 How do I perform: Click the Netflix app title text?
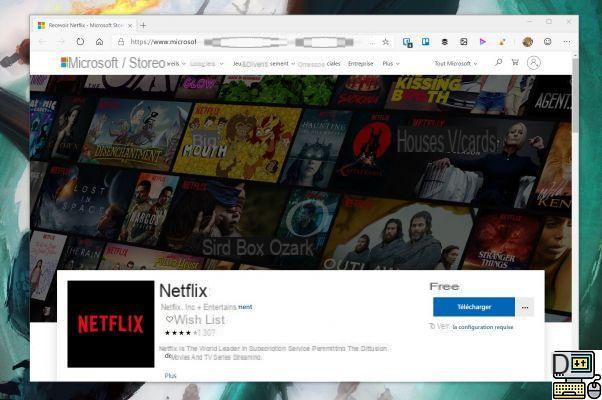pyautogui.click(x=183, y=291)
